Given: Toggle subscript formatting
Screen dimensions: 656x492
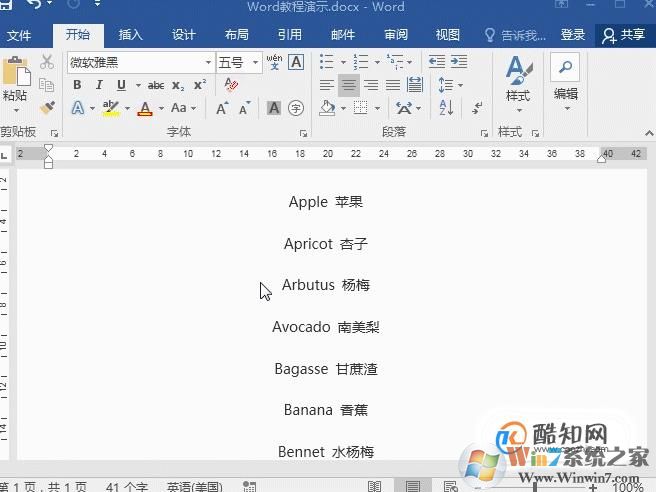Looking at the screenshot, I should click(178, 86).
